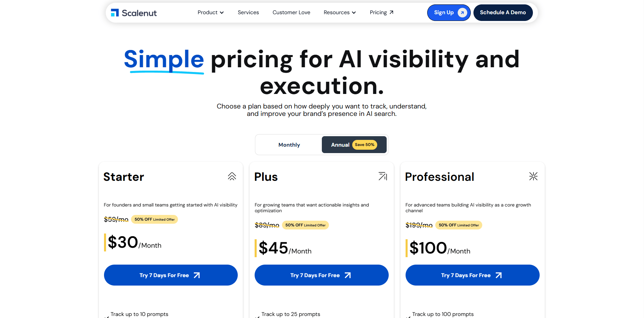Go to Customer Love page
The height and width of the screenshot is (318, 644).
pos(291,13)
